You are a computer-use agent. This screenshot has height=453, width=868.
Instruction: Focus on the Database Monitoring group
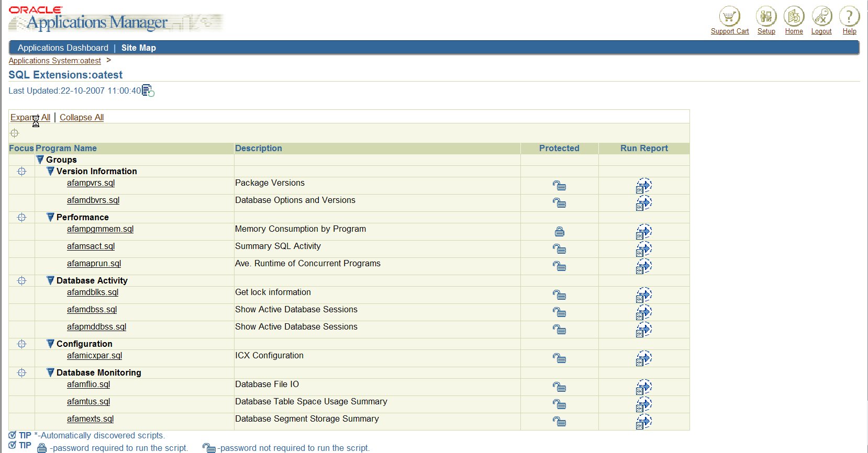pos(21,372)
